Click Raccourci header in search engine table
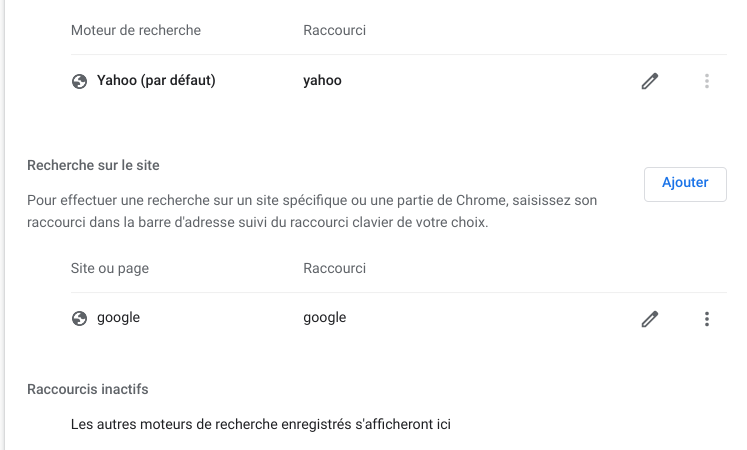The height and width of the screenshot is (450, 747). coord(334,30)
